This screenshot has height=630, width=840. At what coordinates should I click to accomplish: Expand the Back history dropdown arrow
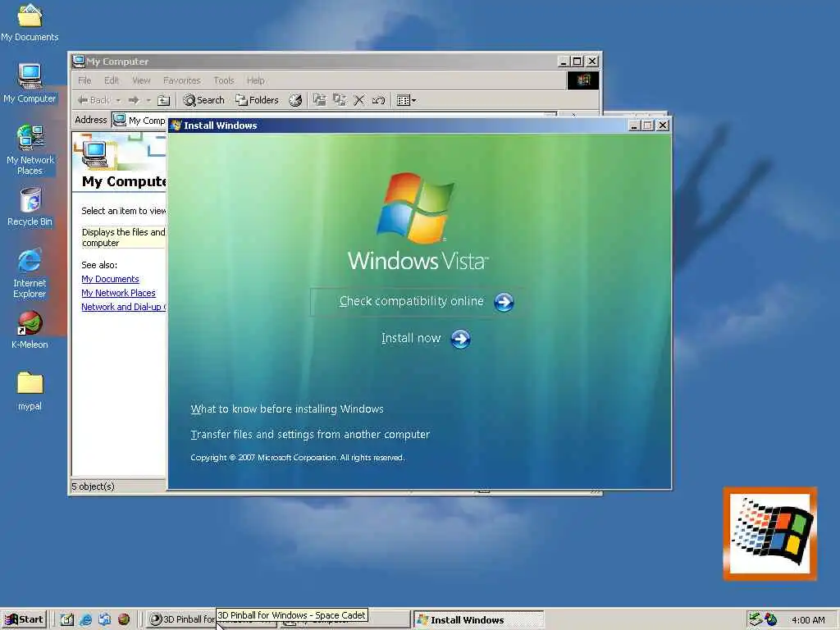pos(118,100)
